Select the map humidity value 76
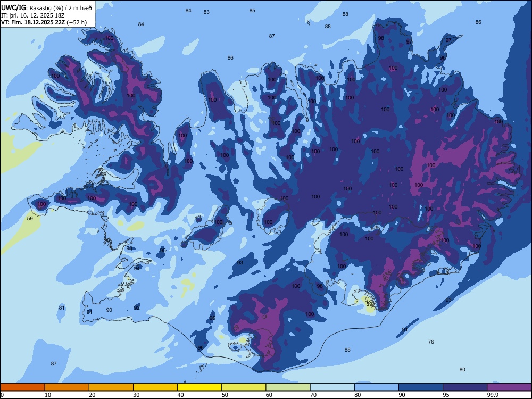This screenshot has height=399, width=532. coord(431,342)
